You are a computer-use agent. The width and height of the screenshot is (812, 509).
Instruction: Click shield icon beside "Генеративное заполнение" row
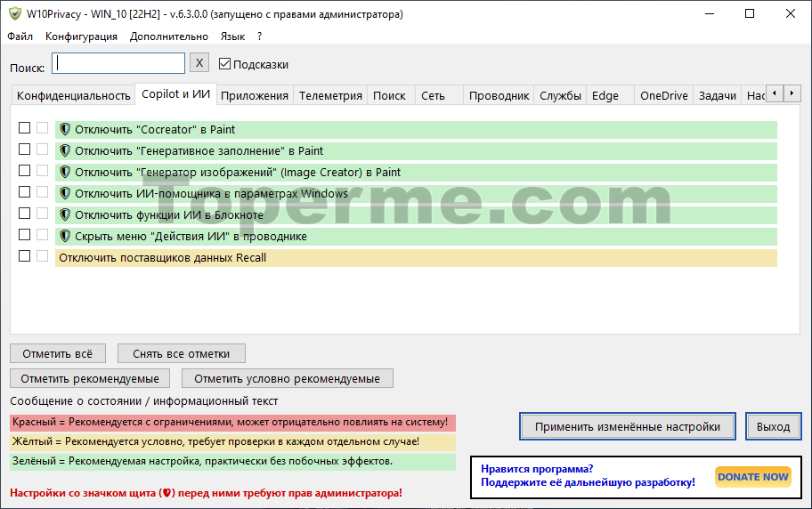click(x=65, y=150)
